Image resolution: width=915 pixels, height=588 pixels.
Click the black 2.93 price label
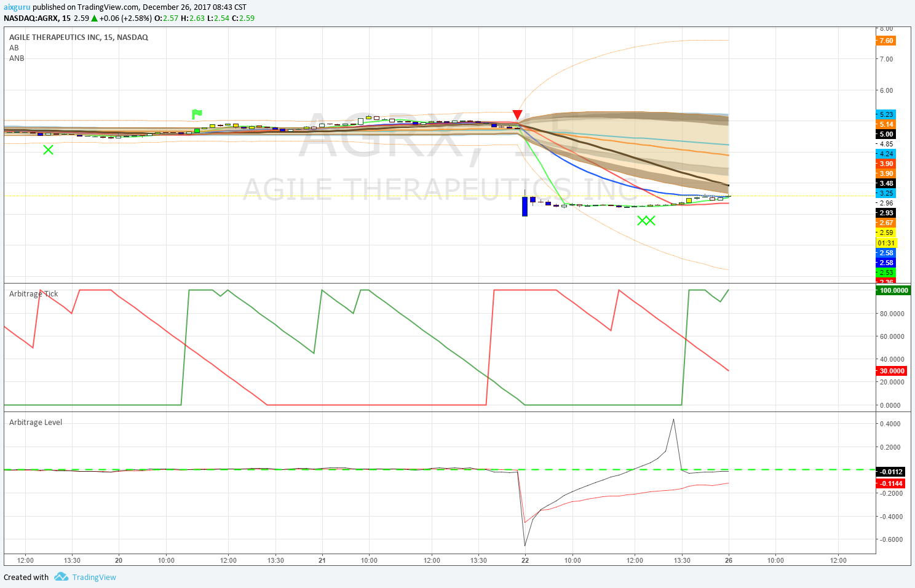coord(886,213)
